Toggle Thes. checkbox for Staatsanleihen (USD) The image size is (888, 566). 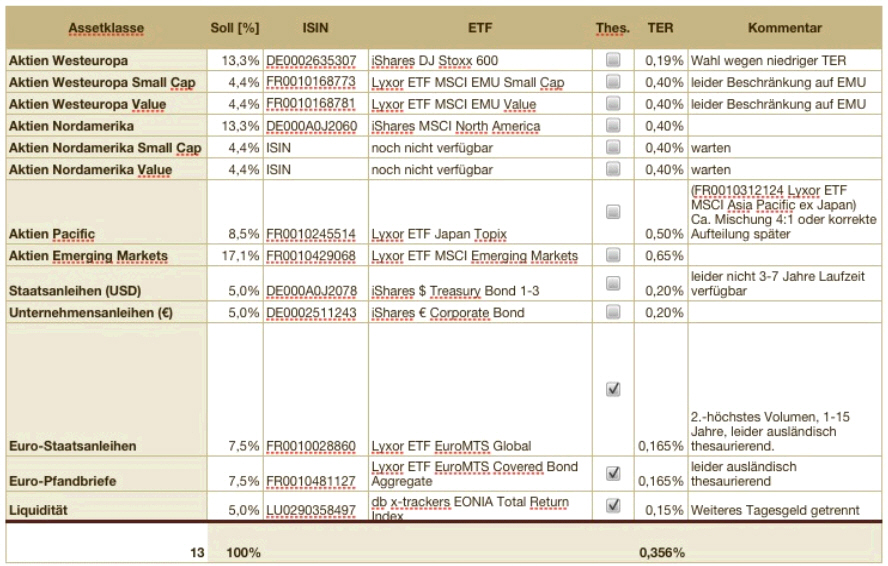point(613,283)
